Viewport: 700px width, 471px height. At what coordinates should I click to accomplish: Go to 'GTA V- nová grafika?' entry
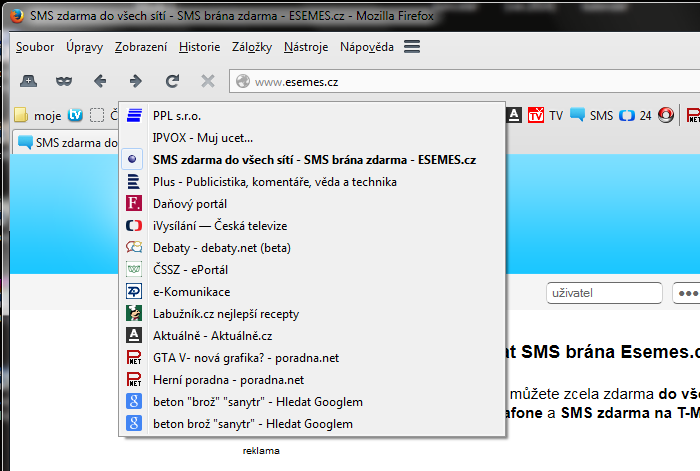(312, 358)
